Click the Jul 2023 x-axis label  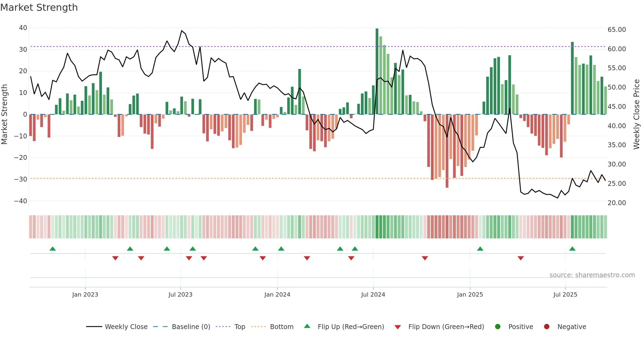180,294
